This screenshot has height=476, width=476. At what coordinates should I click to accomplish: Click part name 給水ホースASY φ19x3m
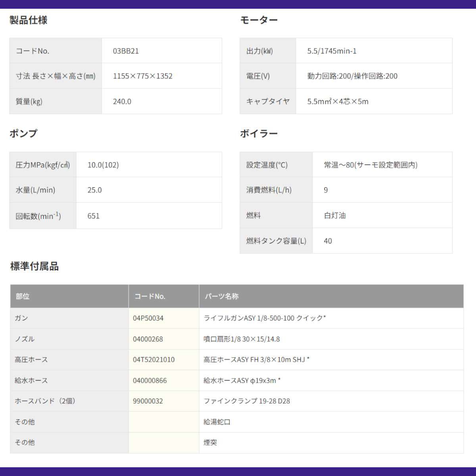(240, 380)
